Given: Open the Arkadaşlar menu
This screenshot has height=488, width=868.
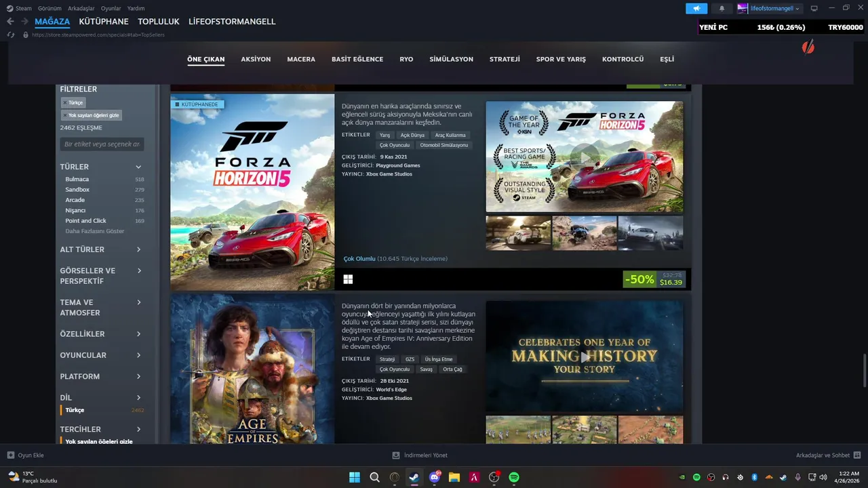Looking at the screenshot, I should point(81,8).
